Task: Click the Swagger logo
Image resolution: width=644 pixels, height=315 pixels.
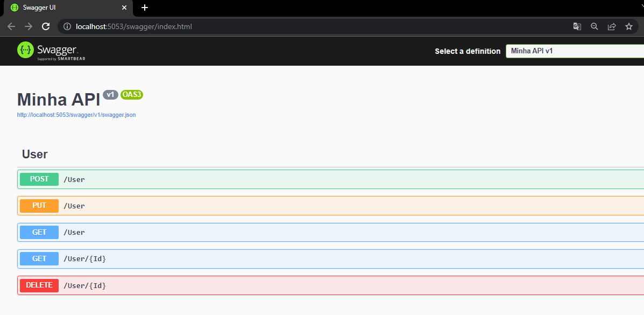Action: [x=51, y=51]
